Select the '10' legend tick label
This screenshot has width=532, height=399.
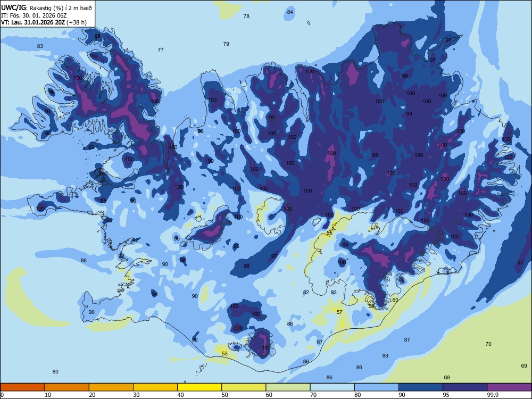48,395
